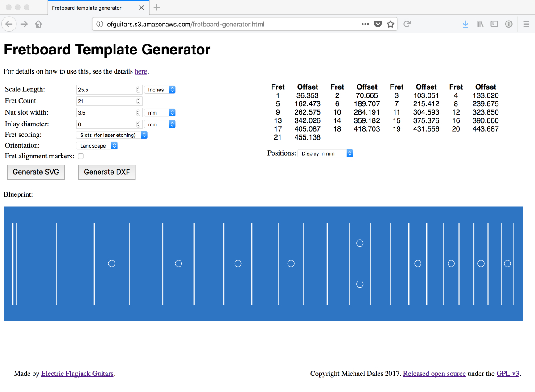
Task: Expand the Fret scoring dropdown
Action: [x=111, y=135]
